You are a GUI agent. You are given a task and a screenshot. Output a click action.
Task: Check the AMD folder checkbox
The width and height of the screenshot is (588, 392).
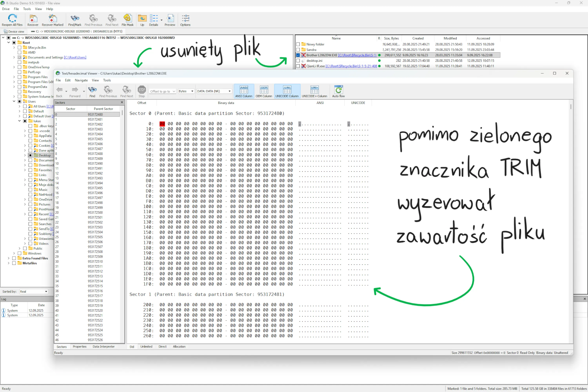[19, 53]
